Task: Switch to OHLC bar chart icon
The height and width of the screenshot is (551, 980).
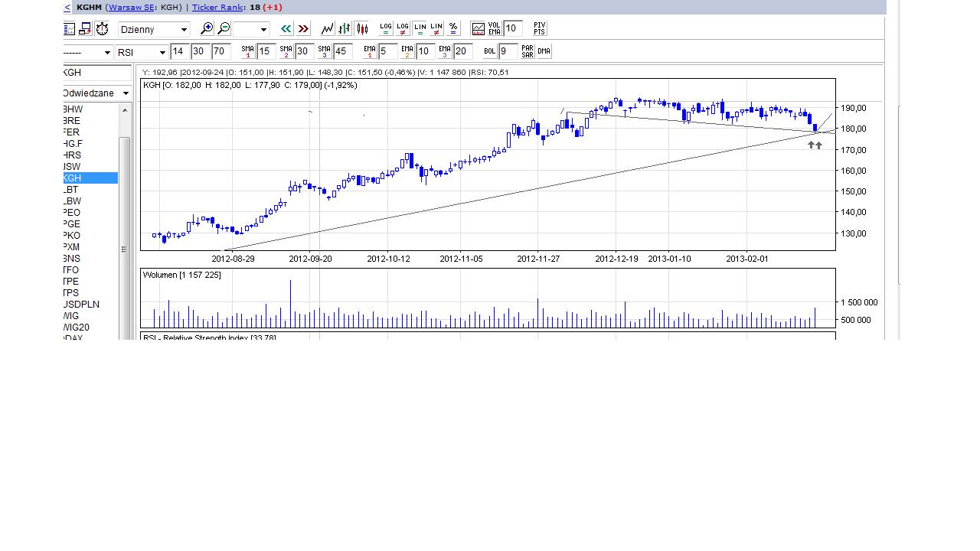Action: (x=345, y=29)
